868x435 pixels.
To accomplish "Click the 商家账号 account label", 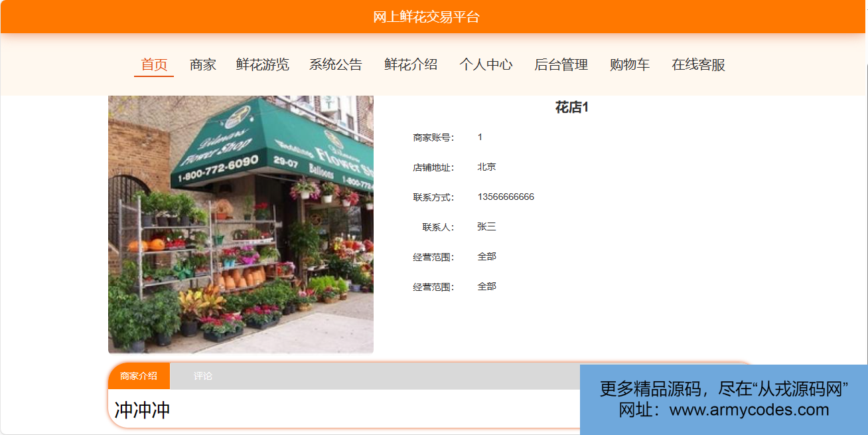I will point(433,137).
